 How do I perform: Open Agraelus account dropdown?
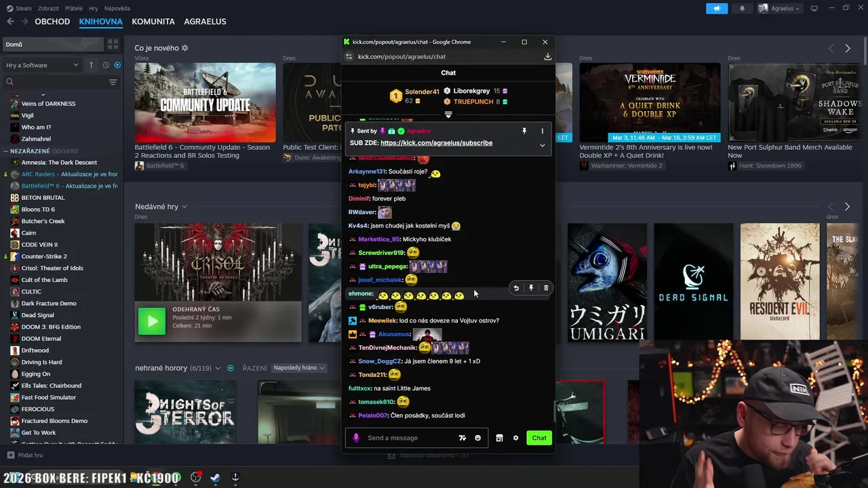coord(779,8)
